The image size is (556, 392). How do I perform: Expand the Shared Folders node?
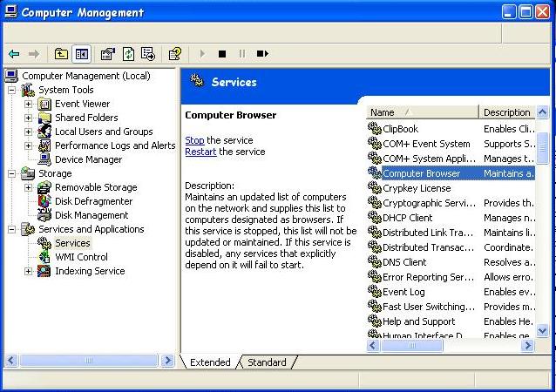pyautogui.click(x=28, y=118)
